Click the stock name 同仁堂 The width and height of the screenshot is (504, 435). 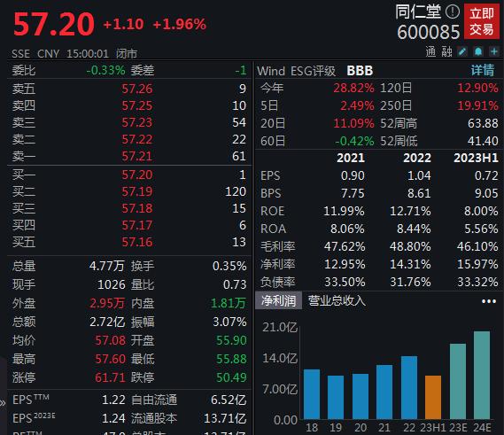coord(418,12)
